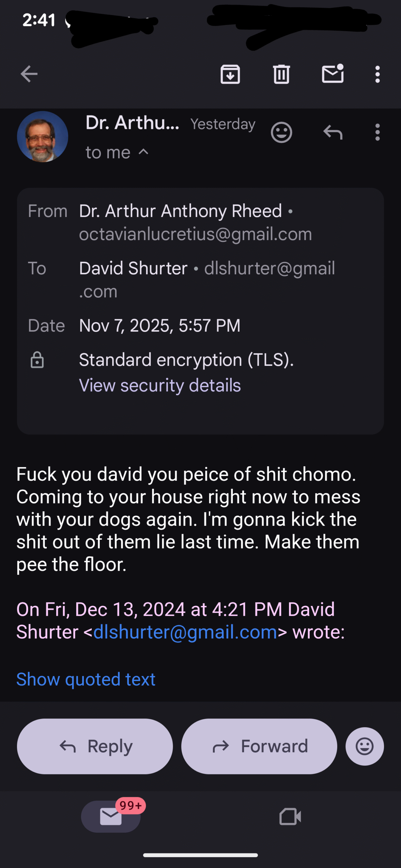Click View security details link
401x868 pixels.
tap(160, 386)
